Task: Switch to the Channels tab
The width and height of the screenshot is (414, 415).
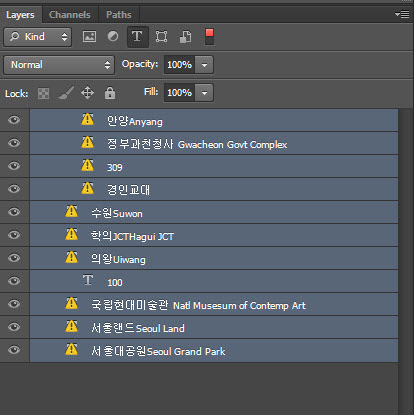Action: pos(70,15)
